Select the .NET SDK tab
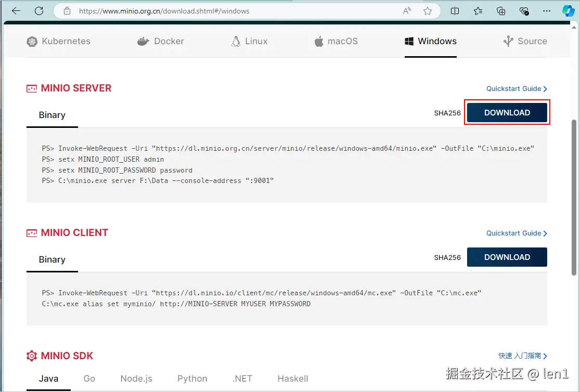The width and height of the screenshot is (580, 392). coord(242,378)
